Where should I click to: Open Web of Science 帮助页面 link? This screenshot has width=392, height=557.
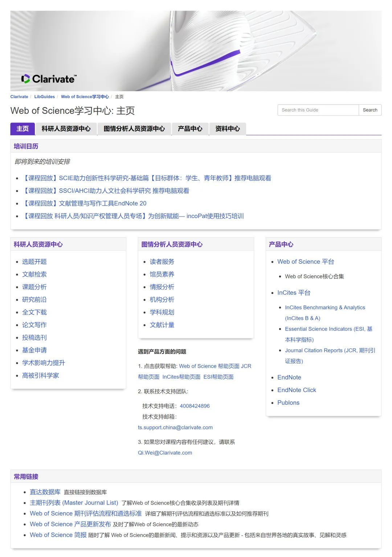[x=209, y=366]
